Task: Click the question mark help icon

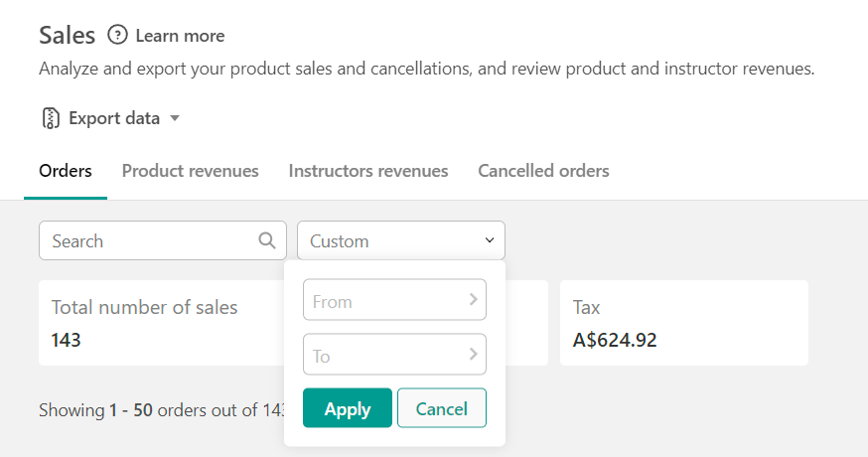Action: (118, 36)
